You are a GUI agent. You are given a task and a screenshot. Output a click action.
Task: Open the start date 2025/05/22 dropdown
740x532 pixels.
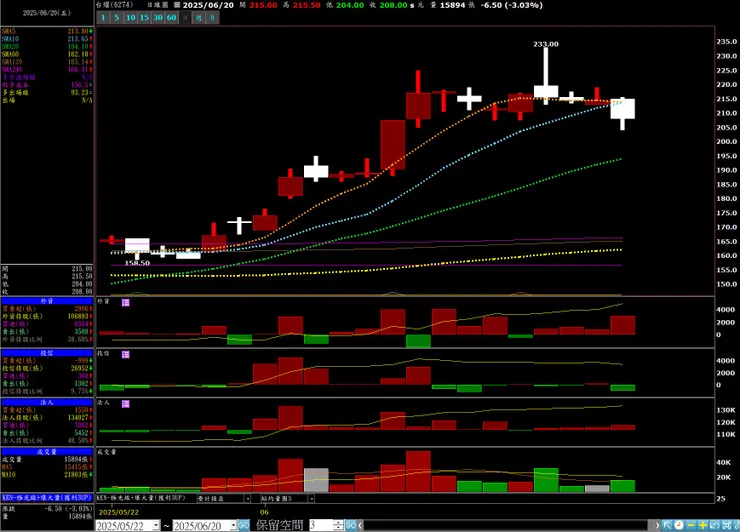[156, 525]
